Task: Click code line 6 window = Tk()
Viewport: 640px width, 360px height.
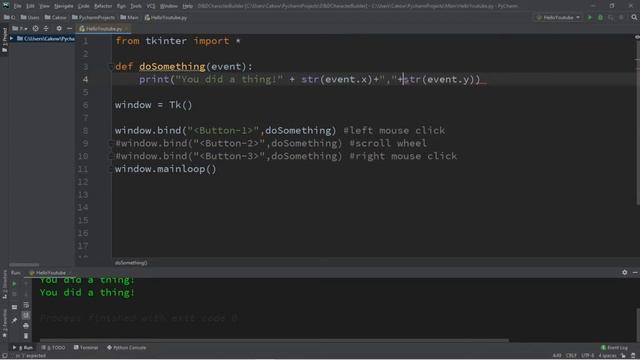Action: pos(153,105)
